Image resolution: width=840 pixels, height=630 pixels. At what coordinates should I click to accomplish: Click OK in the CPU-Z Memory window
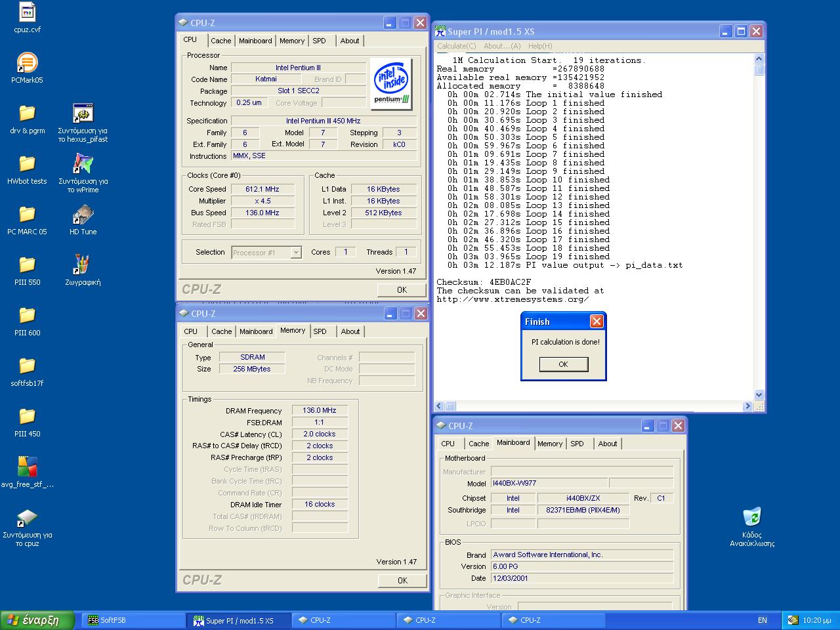click(x=402, y=580)
